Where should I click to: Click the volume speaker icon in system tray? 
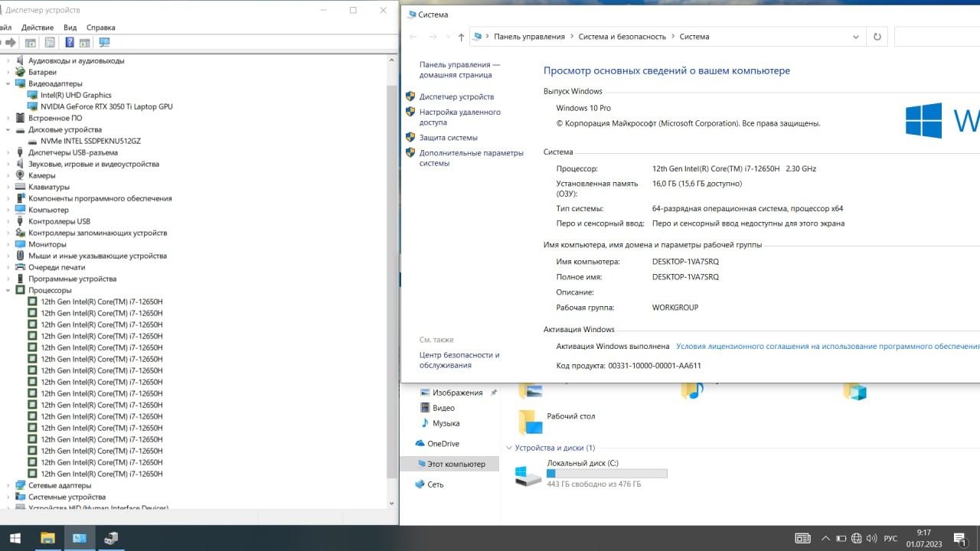pos(872,538)
